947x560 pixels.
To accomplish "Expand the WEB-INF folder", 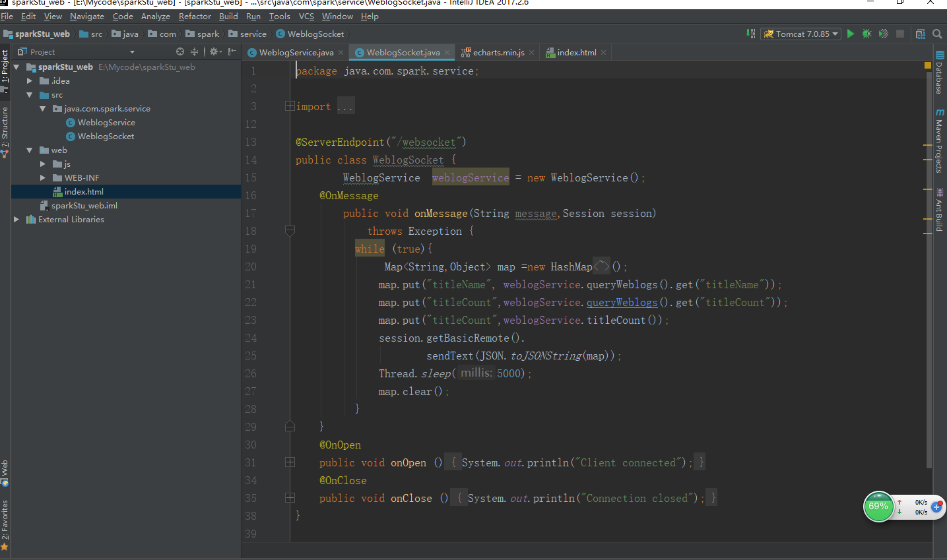I will click(x=43, y=178).
